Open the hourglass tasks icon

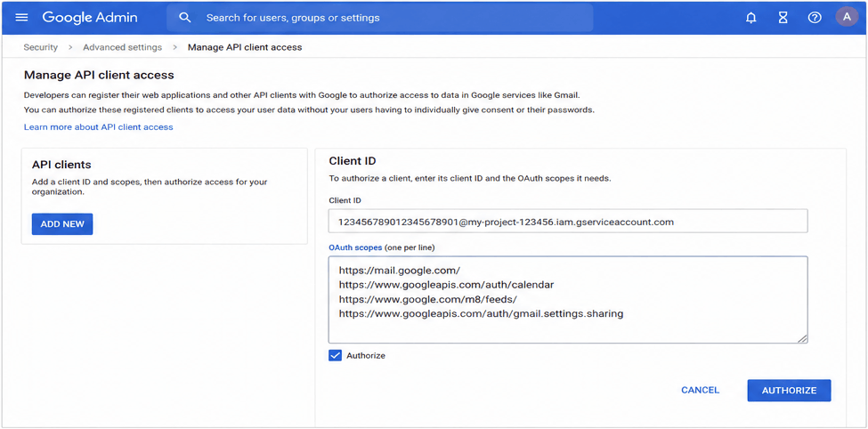783,18
